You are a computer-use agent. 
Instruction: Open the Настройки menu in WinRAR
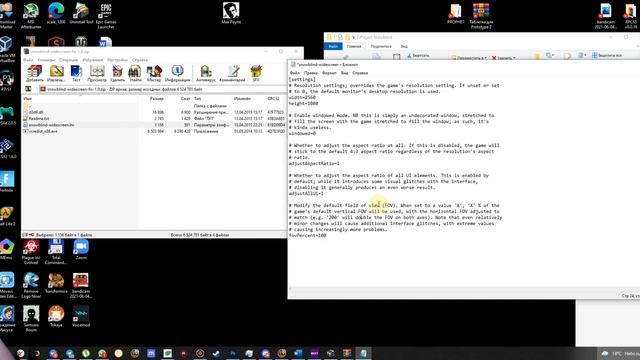118,60
